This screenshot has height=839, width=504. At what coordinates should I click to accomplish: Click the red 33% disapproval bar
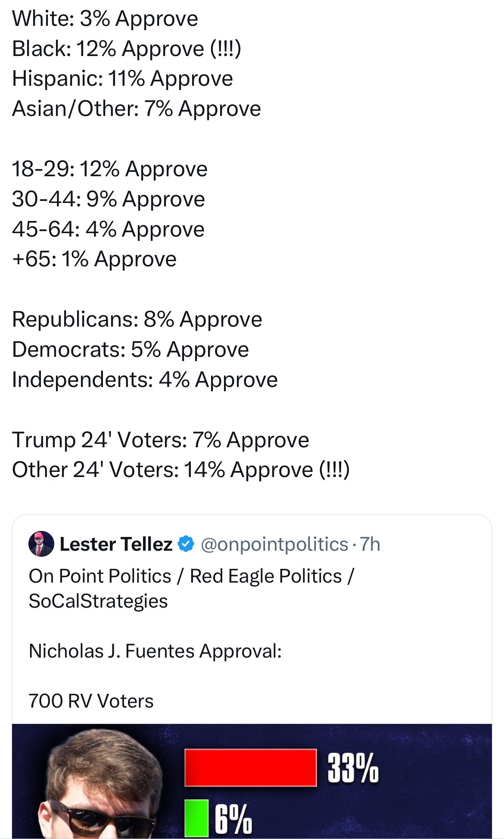[250, 767]
